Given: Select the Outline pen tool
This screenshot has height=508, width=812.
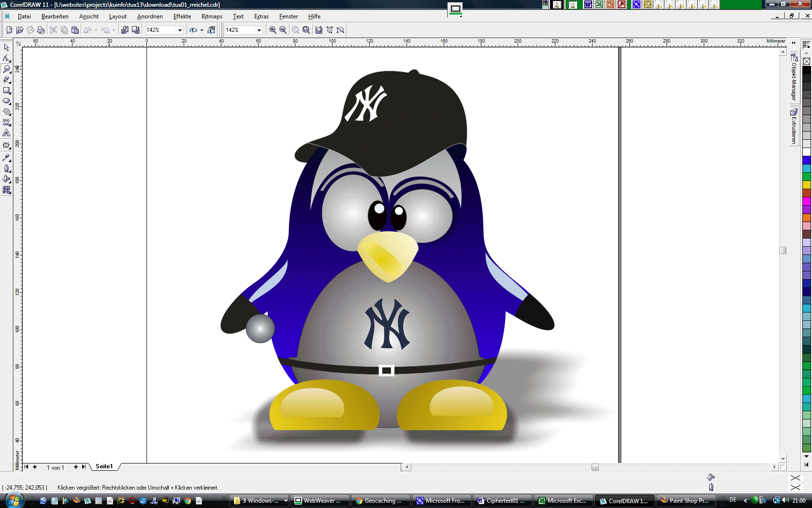Looking at the screenshot, I should click(x=6, y=168).
